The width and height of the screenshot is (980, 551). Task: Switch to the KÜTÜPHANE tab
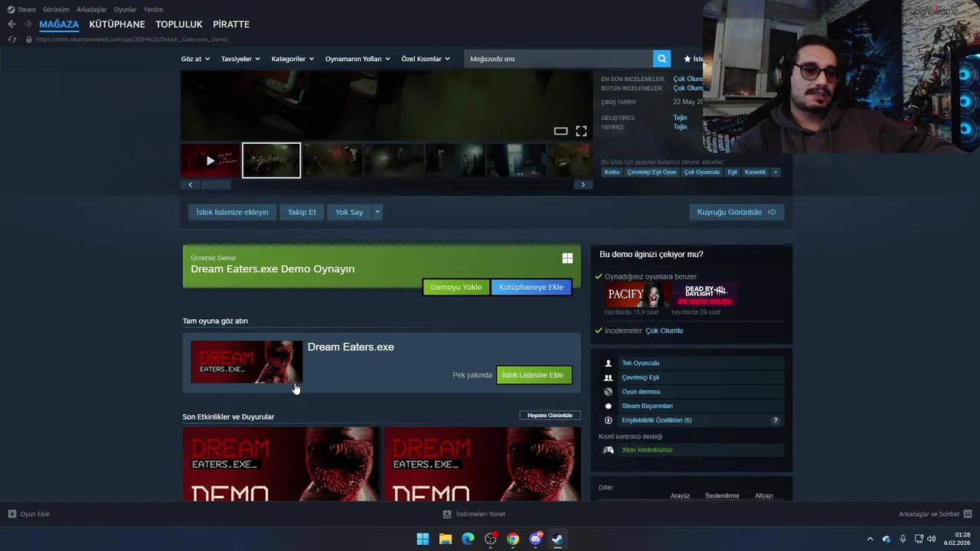117,24
